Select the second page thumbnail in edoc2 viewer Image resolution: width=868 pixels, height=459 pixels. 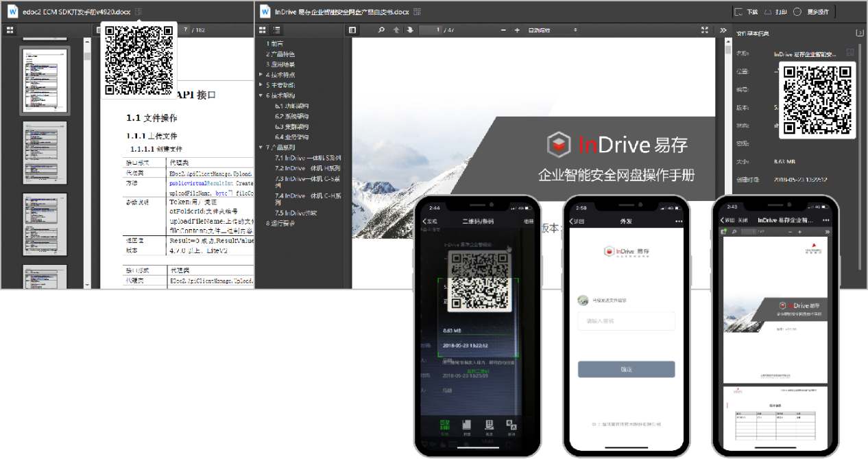click(45, 152)
